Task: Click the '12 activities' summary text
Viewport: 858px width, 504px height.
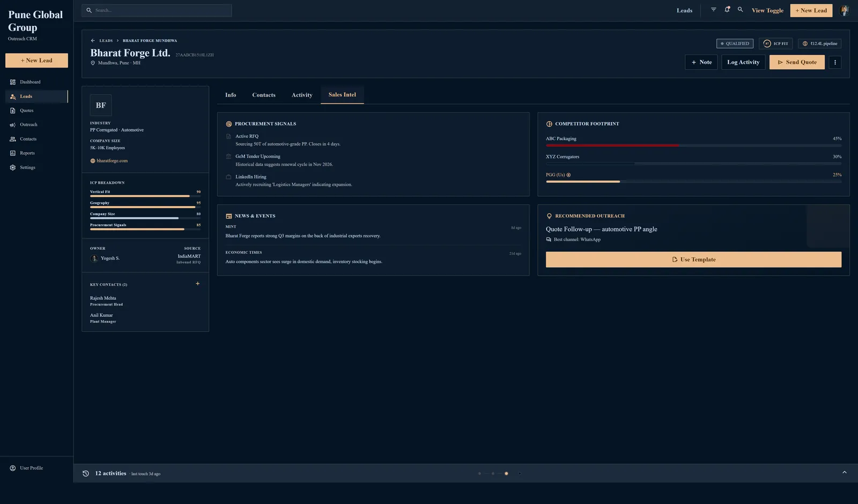Action: 110,473
